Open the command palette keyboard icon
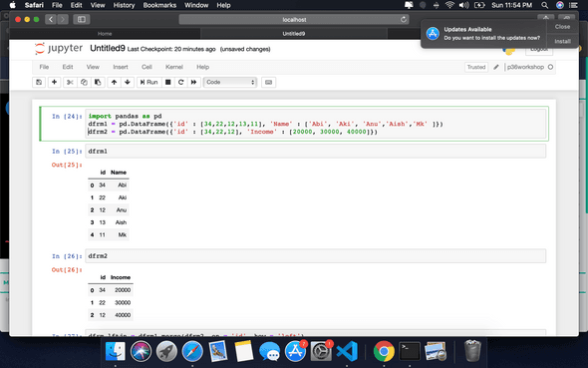The image size is (588, 368). [268, 82]
